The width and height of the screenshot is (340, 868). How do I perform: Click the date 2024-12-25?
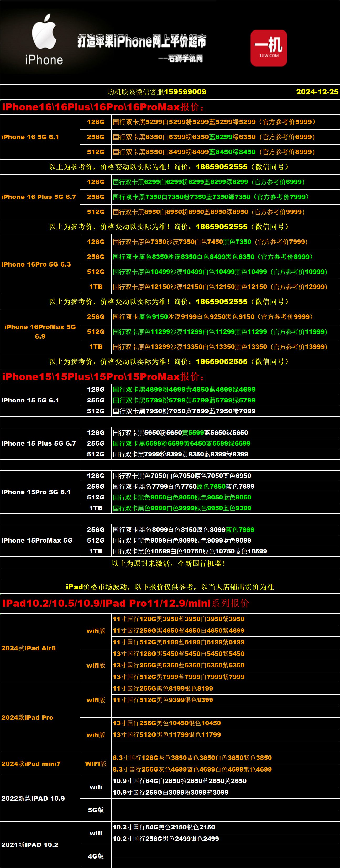(317, 92)
